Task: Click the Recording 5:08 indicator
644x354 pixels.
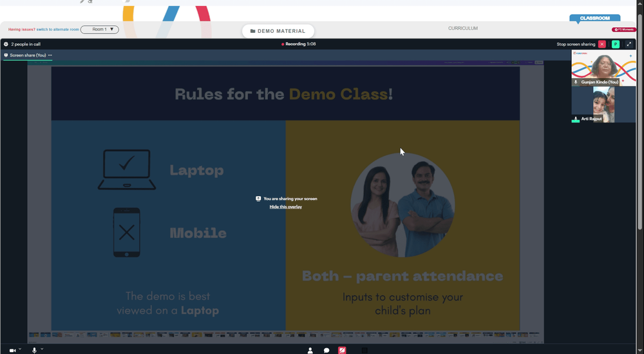Action: point(299,44)
